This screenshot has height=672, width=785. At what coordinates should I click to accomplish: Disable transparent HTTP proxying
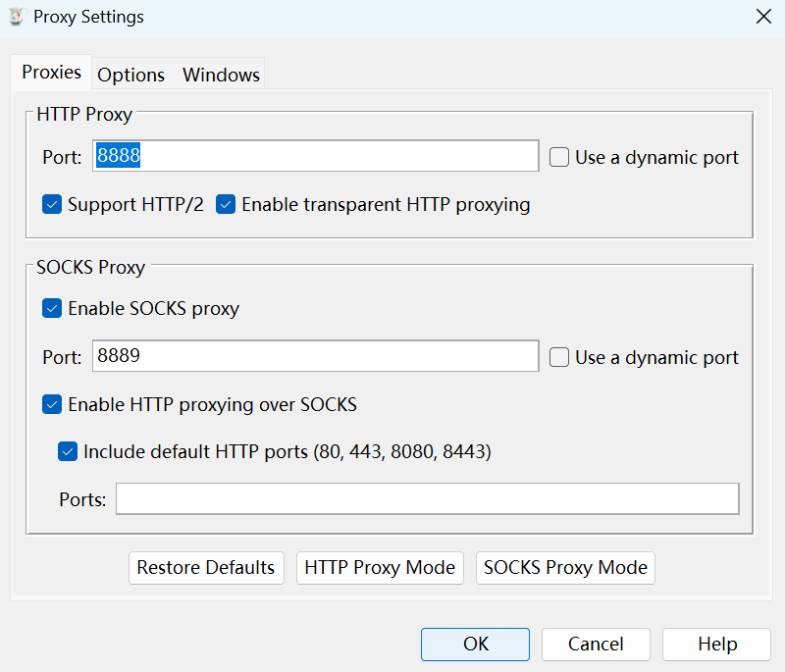pyautogui.click(x=226, y=205)
